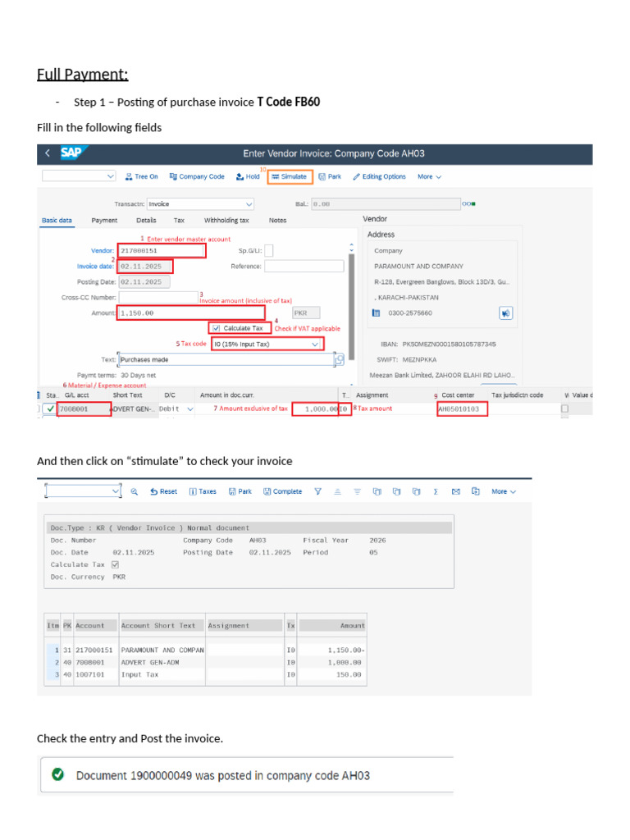Click the sigma total icon
The image size is (630, 840).
pos(436,491)
